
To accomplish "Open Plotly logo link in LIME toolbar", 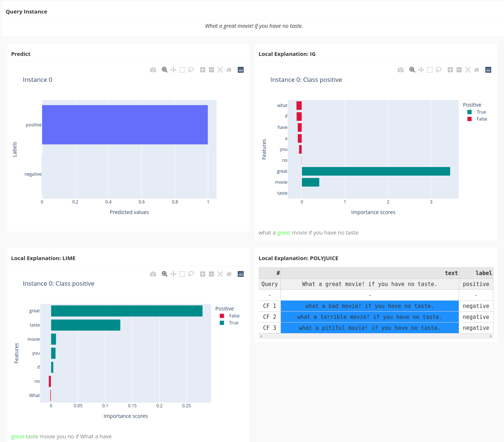I will tap(241, 274).
